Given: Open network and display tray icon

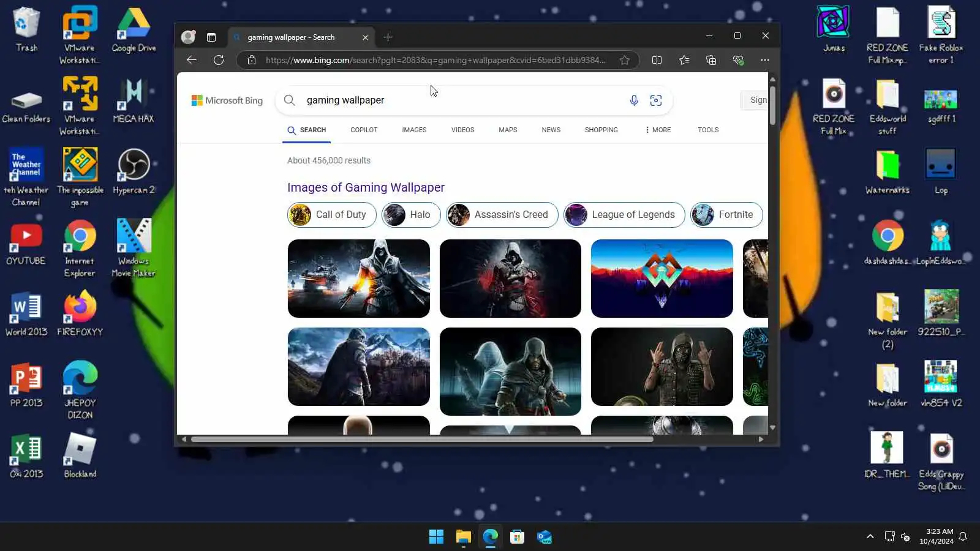Looking at the screenshot, I should [x=889, y=537].
